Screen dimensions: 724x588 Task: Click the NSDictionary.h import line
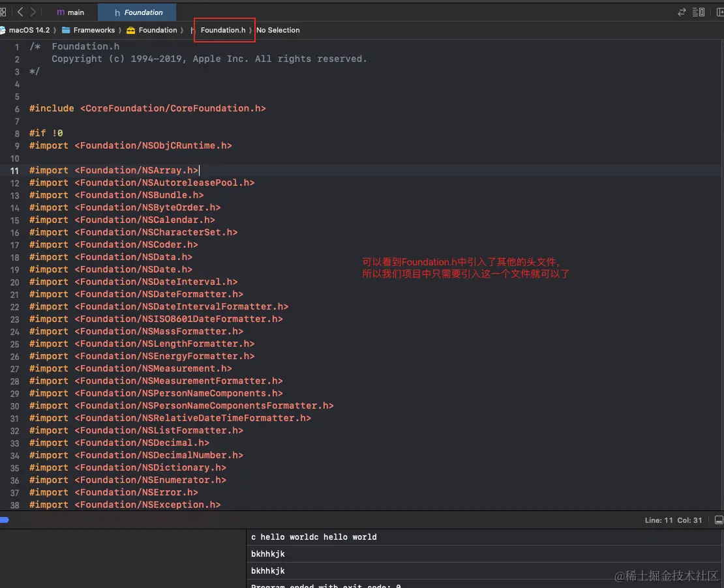pyautogui.click(x=128, y=468)
